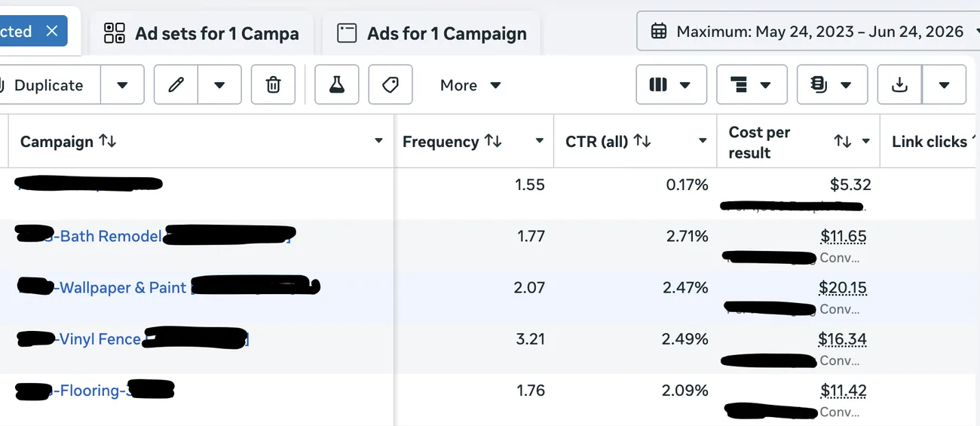Viewport: 980px width, 426px height.
Task: Switch to Ad sets for 1 Campaign tab
Action: (201, 33)
